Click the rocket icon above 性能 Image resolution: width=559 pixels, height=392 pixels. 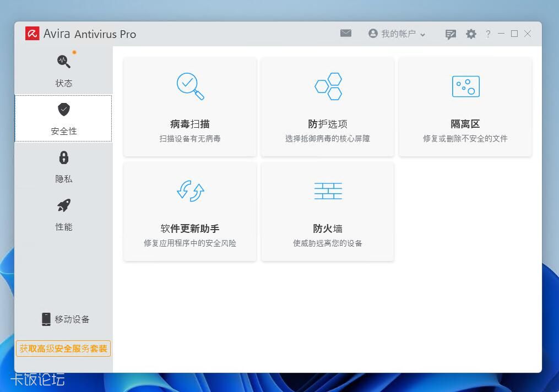[x=63, y=205]
